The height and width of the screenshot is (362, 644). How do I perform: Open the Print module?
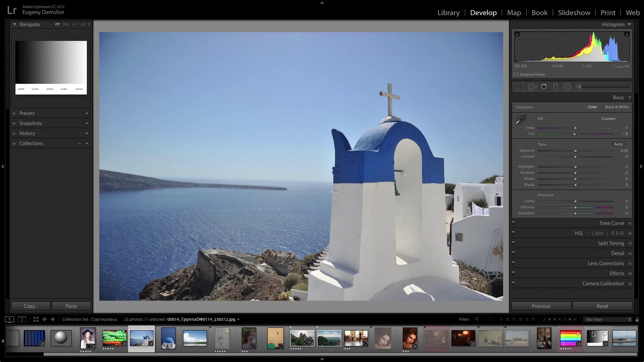(608, 13)
